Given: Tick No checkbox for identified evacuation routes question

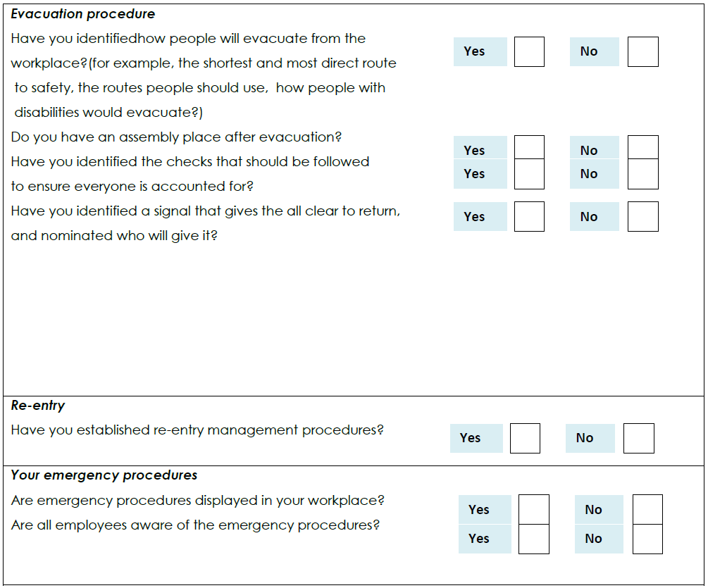Looking at the screenshot, I should 642,52.
